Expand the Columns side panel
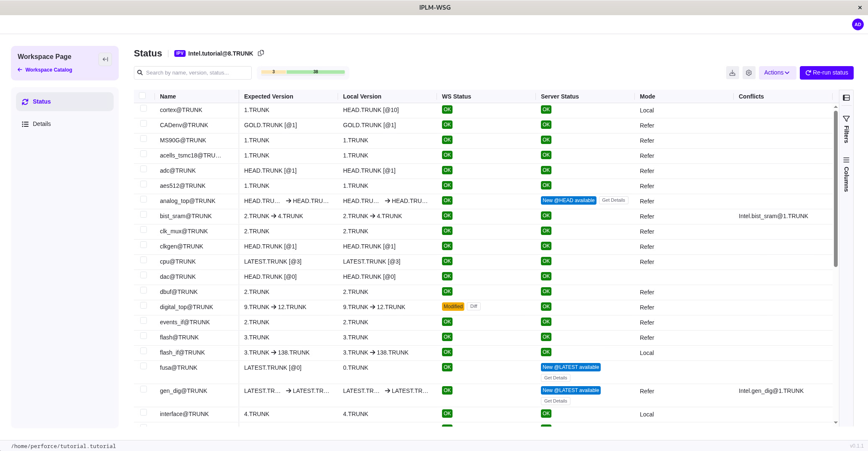868x451 pixels. (846, 174)
